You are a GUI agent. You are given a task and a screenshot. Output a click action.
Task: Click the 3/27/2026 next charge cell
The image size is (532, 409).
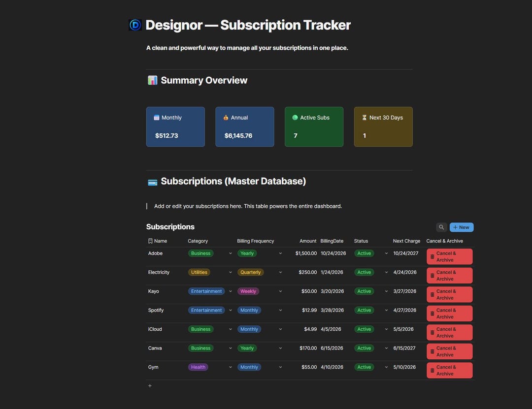(405, 291)
